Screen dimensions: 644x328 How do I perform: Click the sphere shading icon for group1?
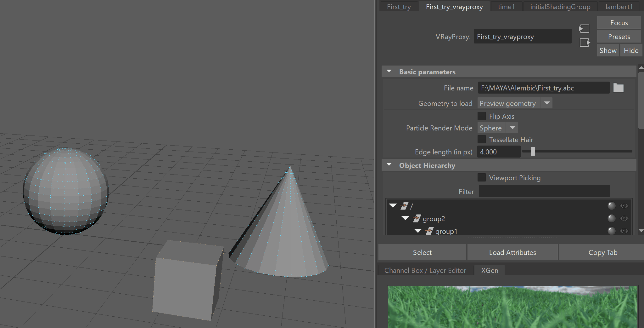(x=611, y=231)
